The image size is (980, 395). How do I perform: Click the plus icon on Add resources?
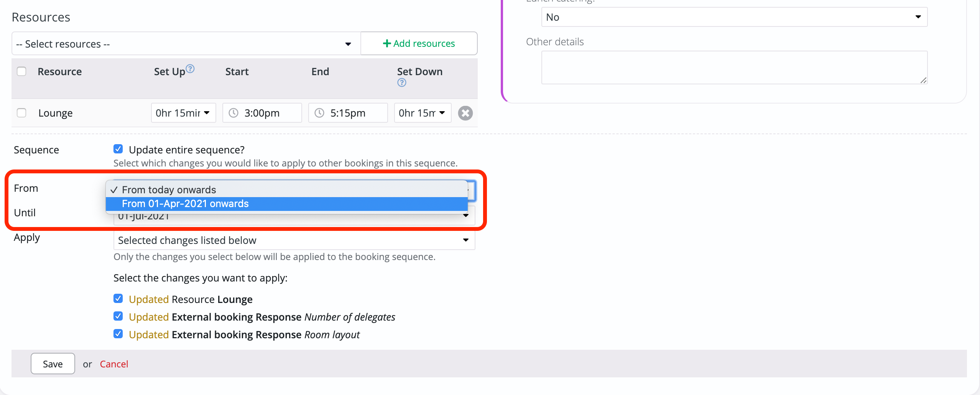pos(387,43)
